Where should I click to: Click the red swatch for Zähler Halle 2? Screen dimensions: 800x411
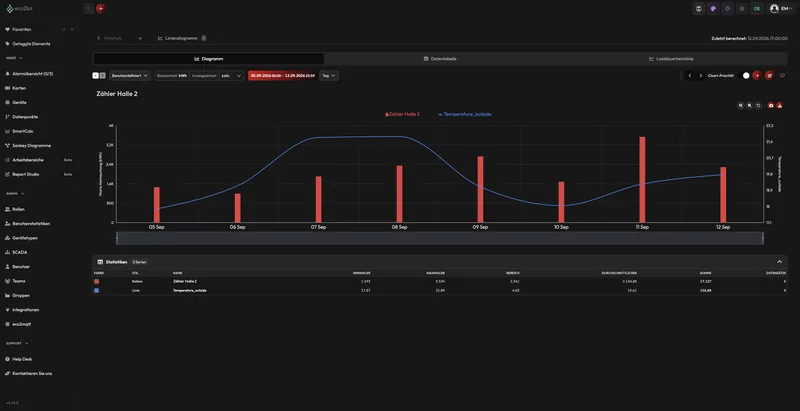point(97,281)
